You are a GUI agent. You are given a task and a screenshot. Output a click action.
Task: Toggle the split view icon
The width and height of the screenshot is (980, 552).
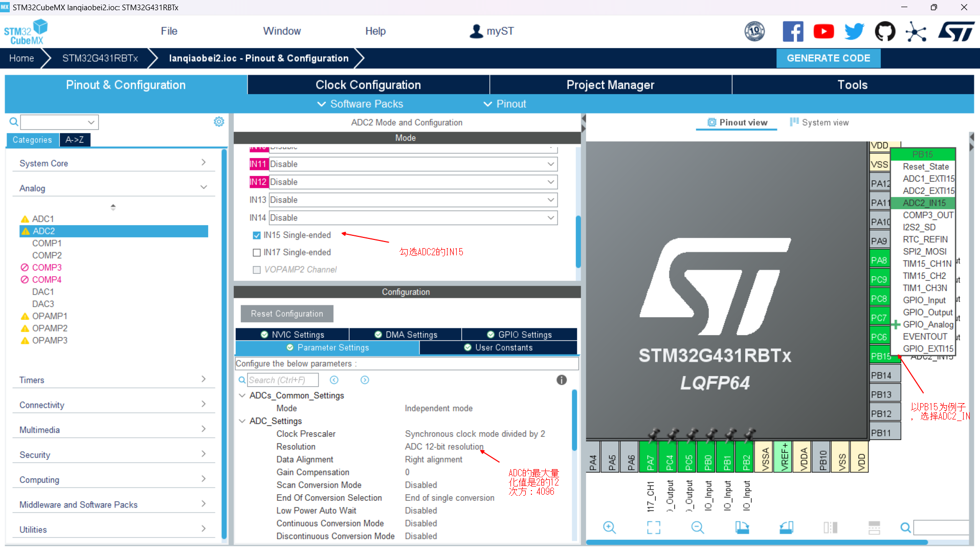coord(831,527)
